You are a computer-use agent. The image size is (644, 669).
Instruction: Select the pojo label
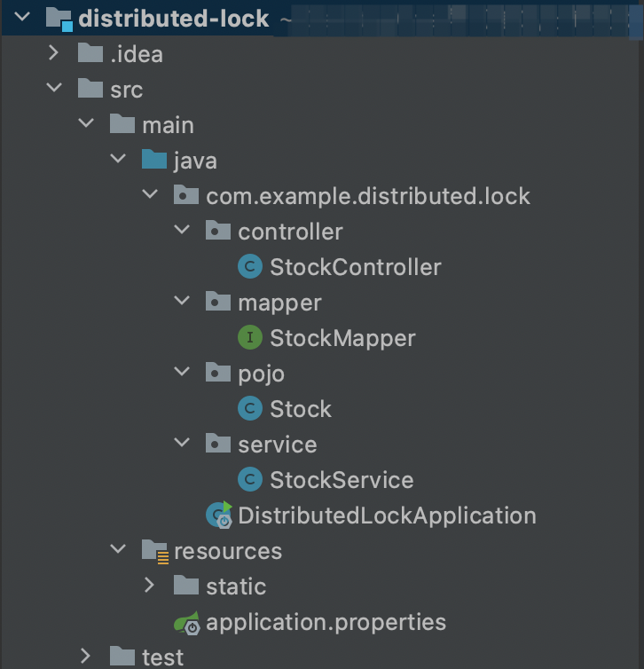coord(261,374)
